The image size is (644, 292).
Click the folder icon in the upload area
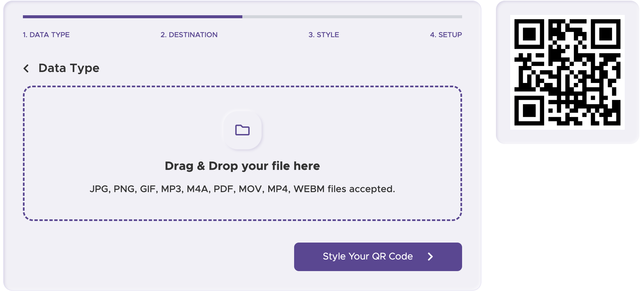pyautogui.click(x=242, y=130)
